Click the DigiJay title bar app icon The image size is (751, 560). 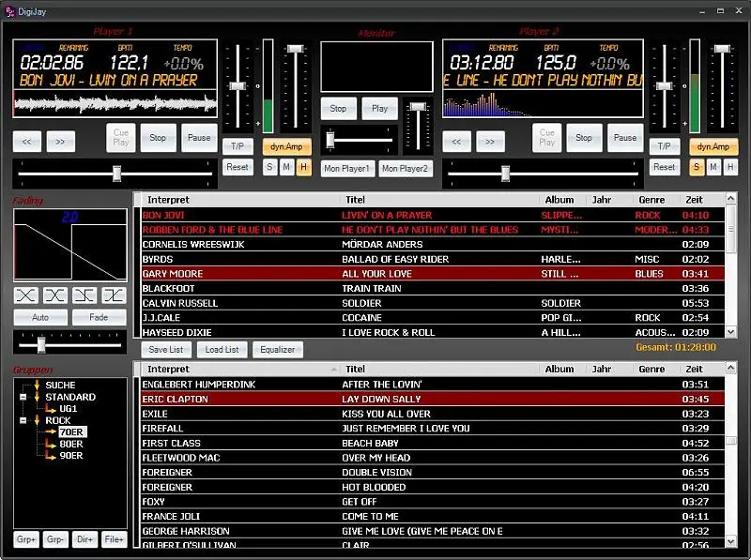coord(11,9)
